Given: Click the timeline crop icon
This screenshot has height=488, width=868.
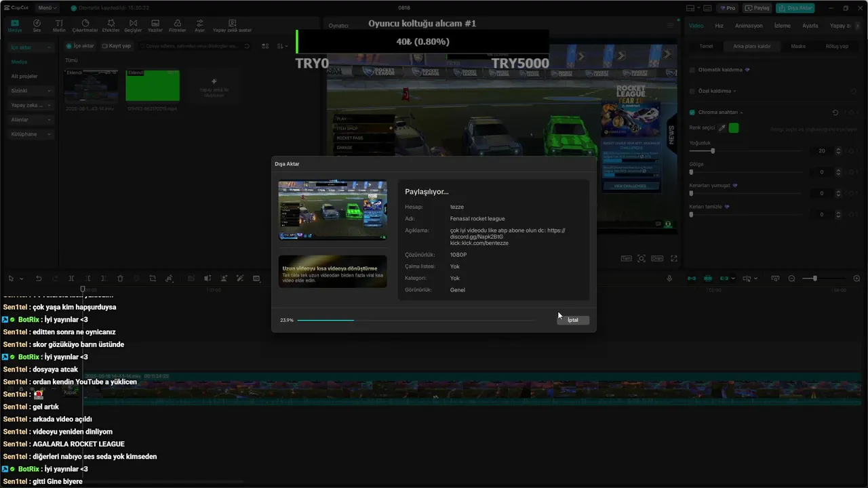Looking at the screenshot, I should point(153,279).
